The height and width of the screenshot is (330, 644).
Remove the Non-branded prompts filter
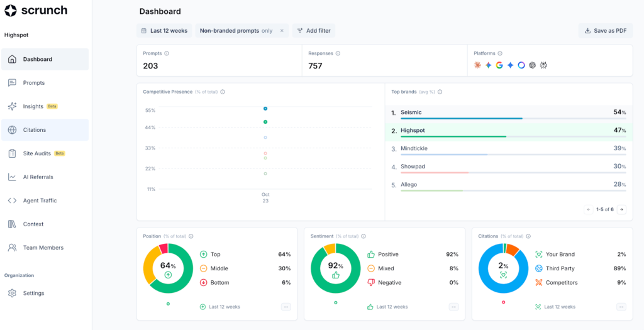coord(282,31)
